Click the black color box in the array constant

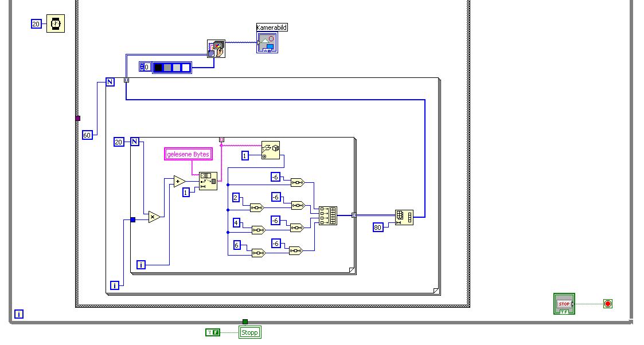click(x=158, y=67)
